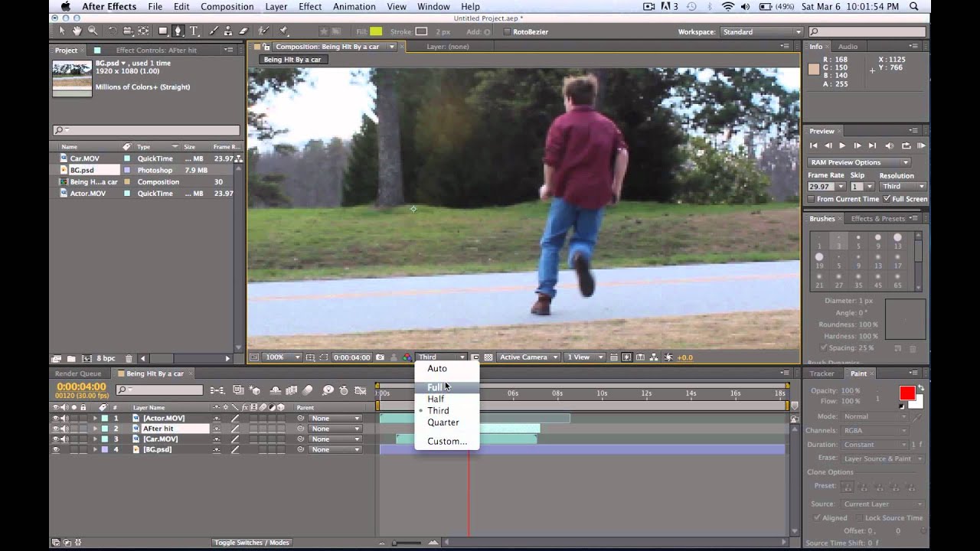Open Preview panel Resolution Third dropdown
Image resolution: width=980 pixels, height=551 pixels.
[903, 187]
